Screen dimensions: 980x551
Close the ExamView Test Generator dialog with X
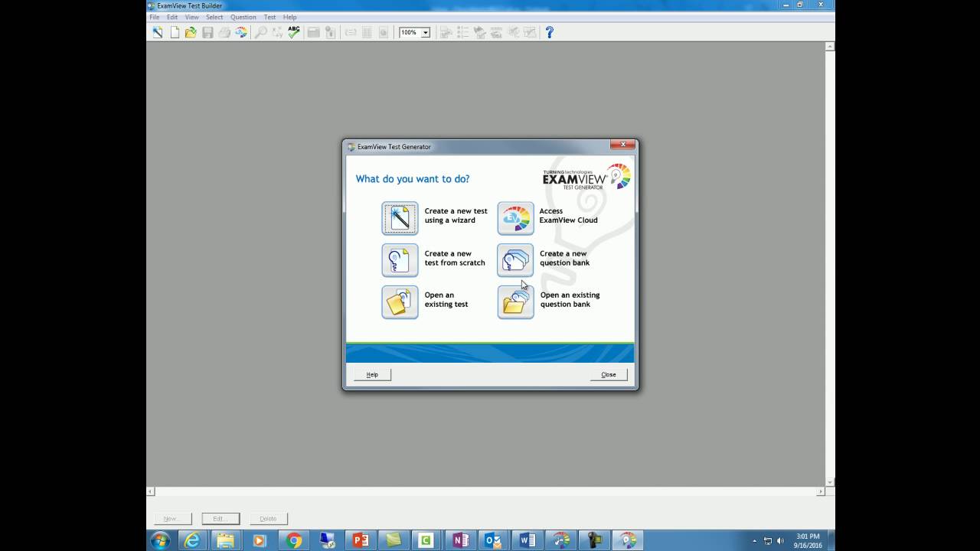click(622, 145)
